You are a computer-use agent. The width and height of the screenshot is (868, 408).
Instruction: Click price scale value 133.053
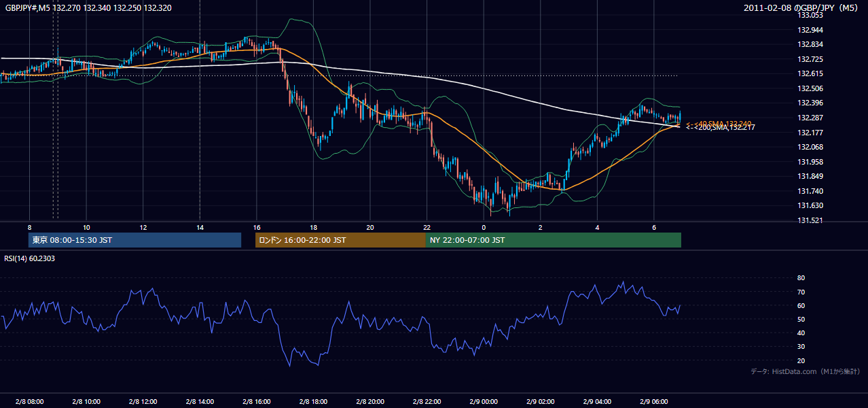[x=810, y=15]
